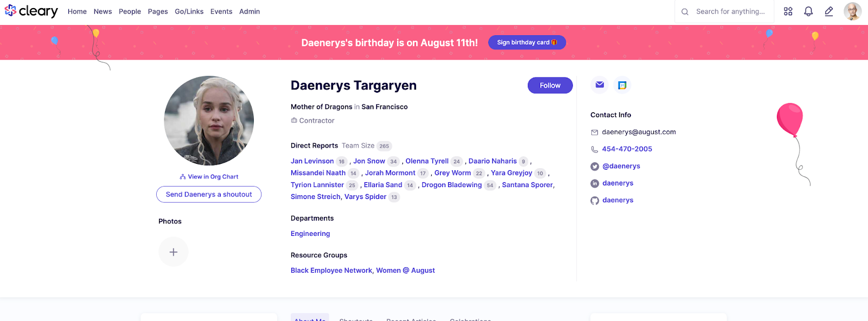Click the GitHub icon in Contact Info
868x321 pixels.
point(595,201)
